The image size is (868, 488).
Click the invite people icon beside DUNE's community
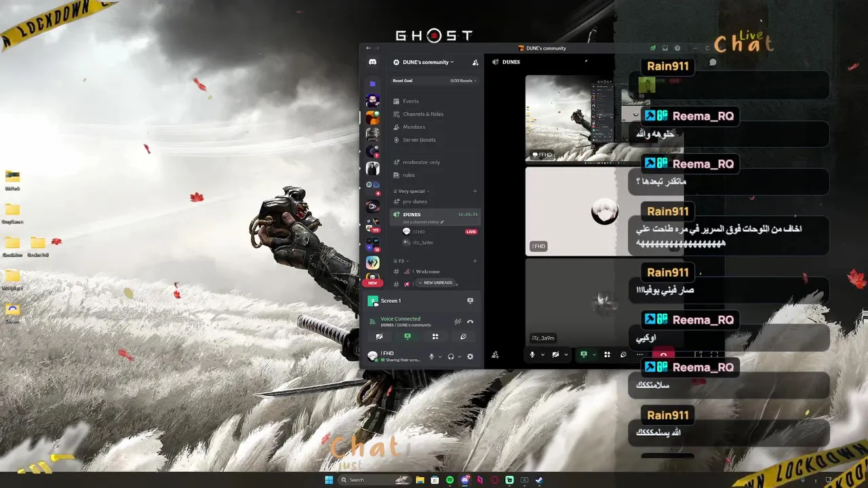[475, 62]
